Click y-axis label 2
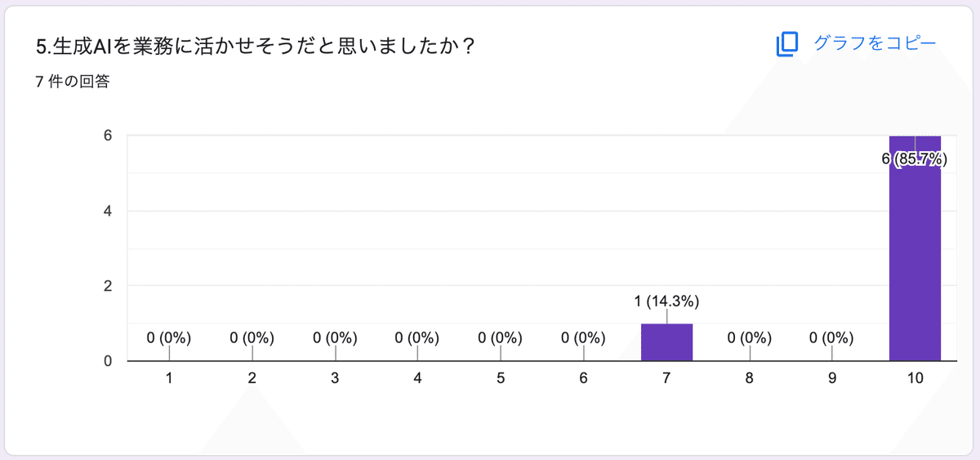 [107, 286]
